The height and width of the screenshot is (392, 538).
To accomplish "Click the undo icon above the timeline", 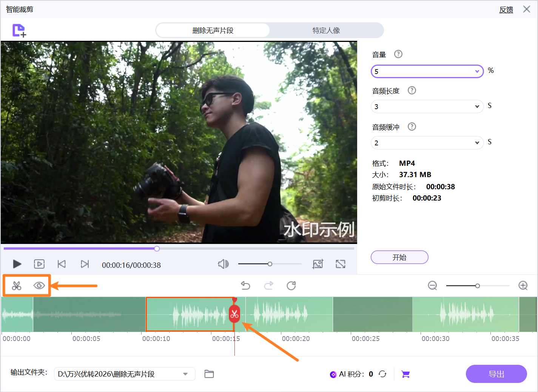I will [x=245, y=286].
